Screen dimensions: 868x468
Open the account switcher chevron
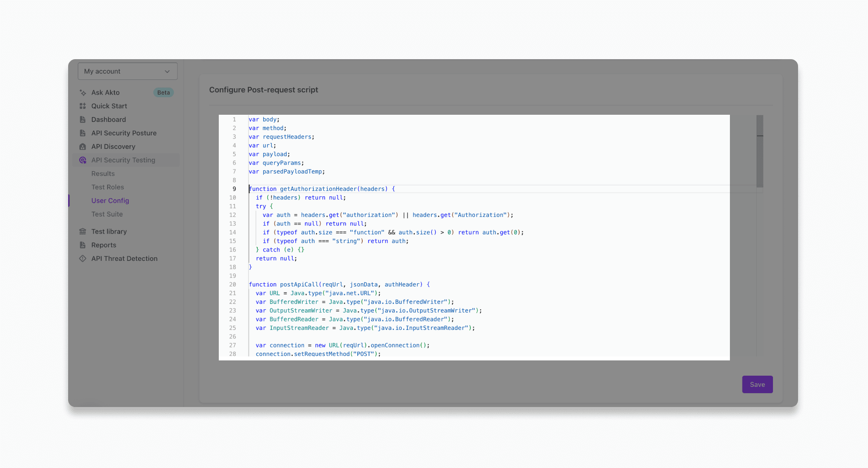coord(167,71)
